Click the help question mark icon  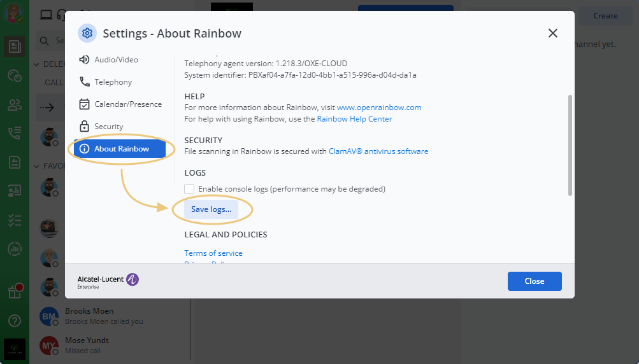[15, 320]
